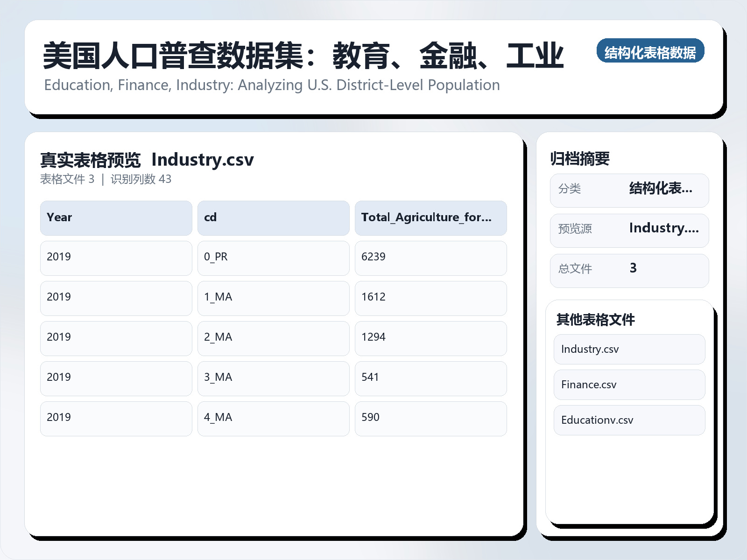Open the Industry.csv file in other files list

pyautogui.click(x=629, y=349)
